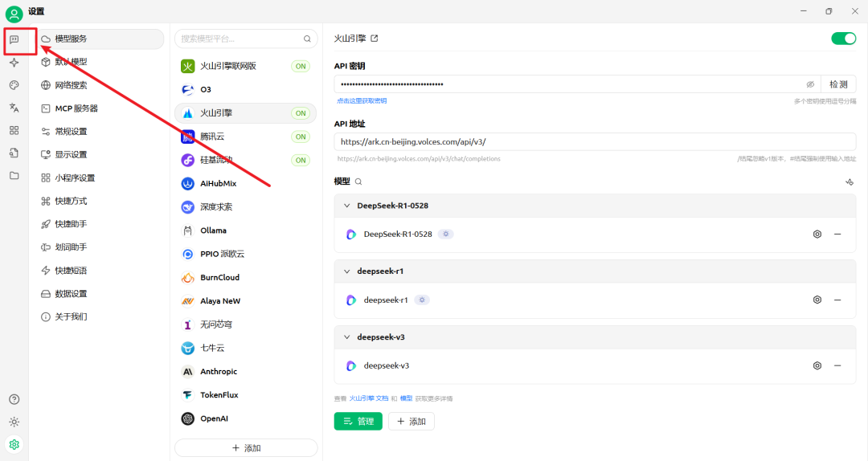
Task: Select 火山引擎联网版 provider
Action: [x=246, y=66]
